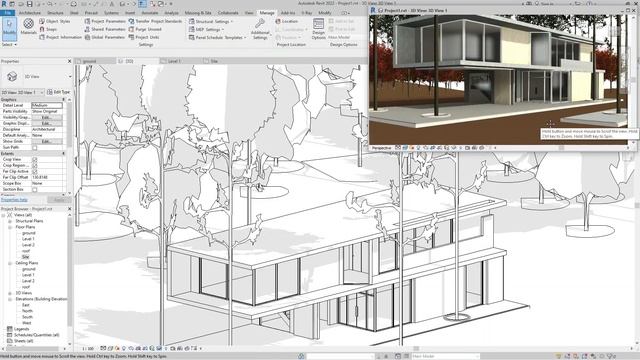Open Shared Parameters
This screenshot has width=640, height=360.
pyautogui.click(x=105, y=29)
